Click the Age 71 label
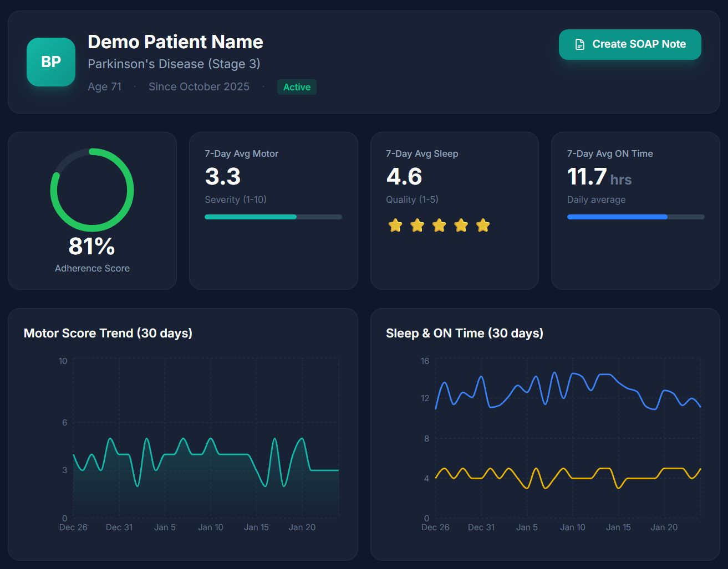Viewport: 728px width, 569px height. point(104,86)
